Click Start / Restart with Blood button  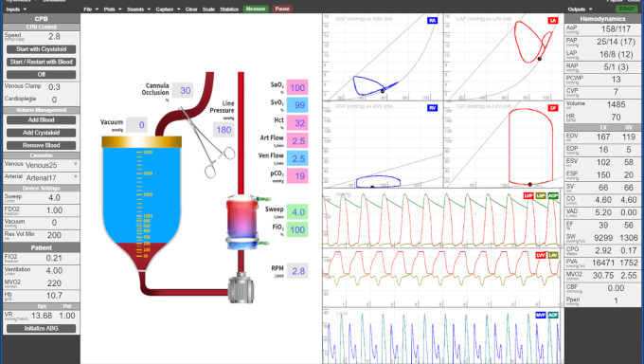41,63
